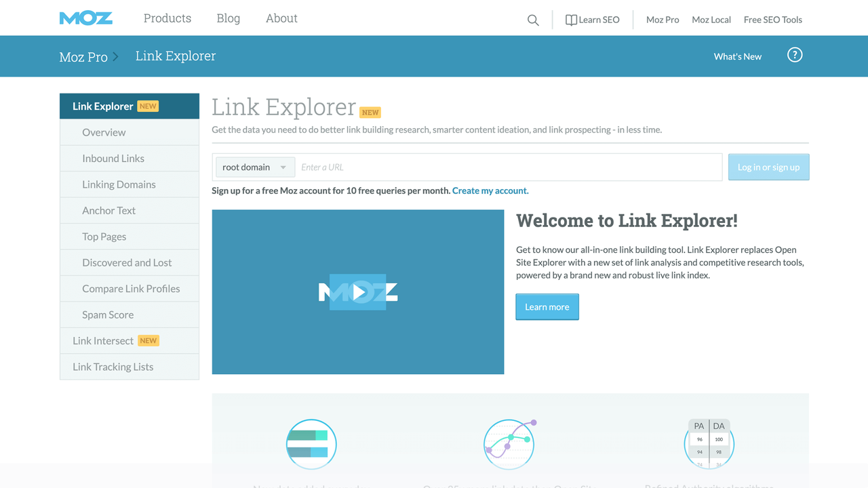Go to Top Pages
Image resolution: width=868 pixels, height=488 pixels.
coord(130,237)
